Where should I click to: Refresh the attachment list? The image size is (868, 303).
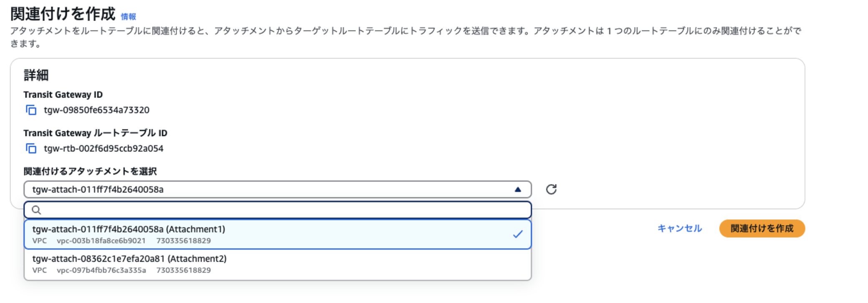(551, 189)
